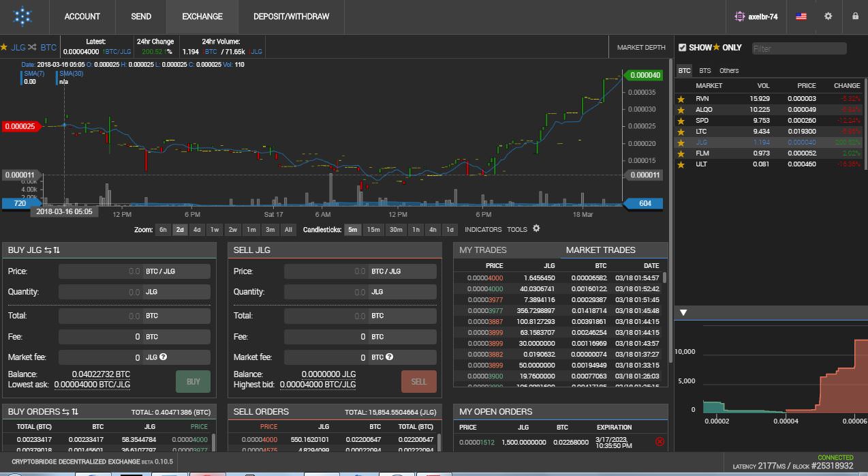Click the Quantity field in BUY JLG
Screen dimensions: 868x476
pyautogui.click(x=101, y=292)
